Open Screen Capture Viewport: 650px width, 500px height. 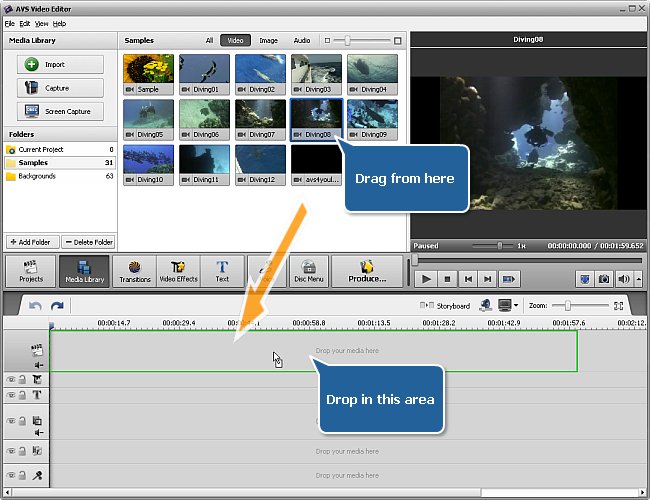[60, 111]
